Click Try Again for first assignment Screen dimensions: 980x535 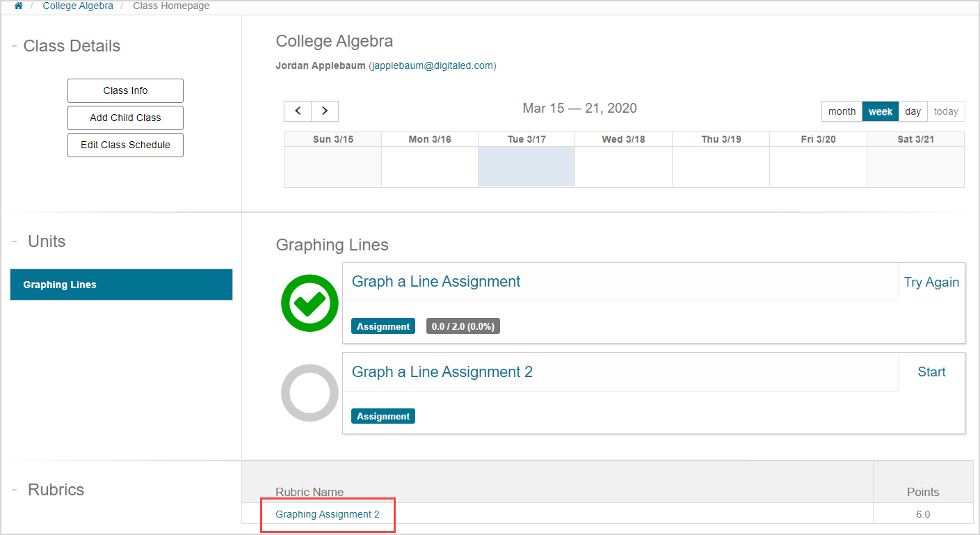point(931,282)
